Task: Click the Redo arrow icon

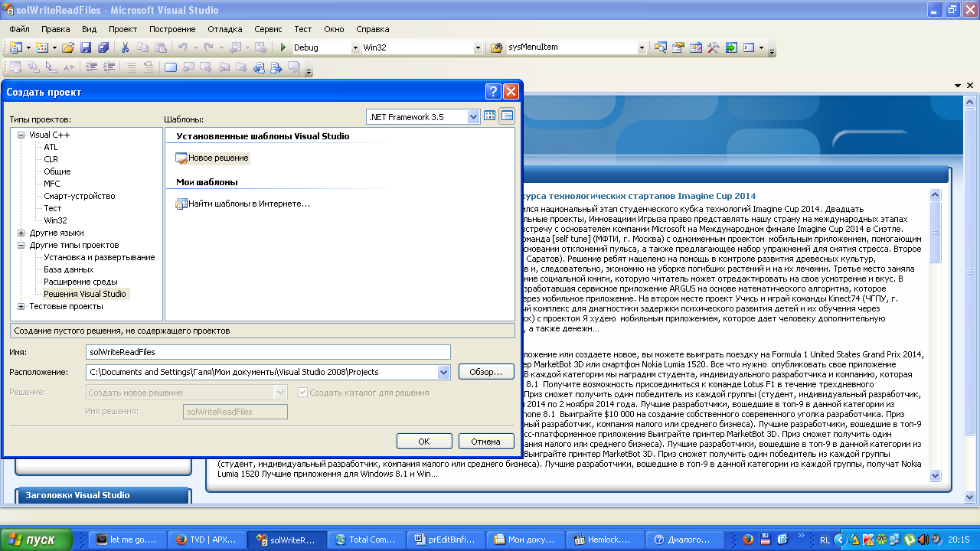Action: 209,47
